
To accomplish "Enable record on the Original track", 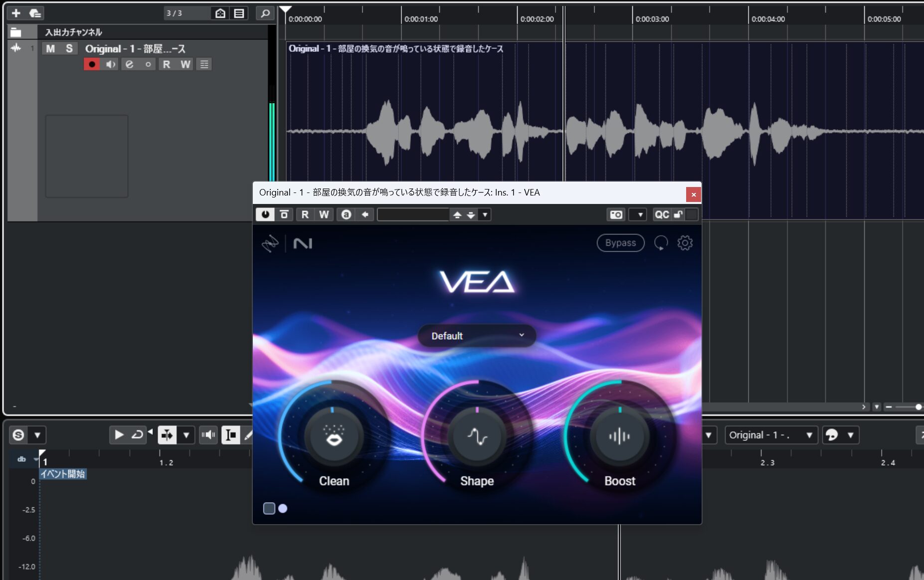I will pos(92,64).
